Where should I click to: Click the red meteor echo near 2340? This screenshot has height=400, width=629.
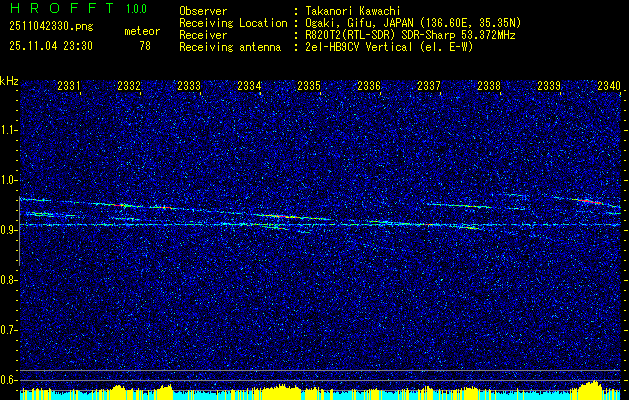point(589,201)
